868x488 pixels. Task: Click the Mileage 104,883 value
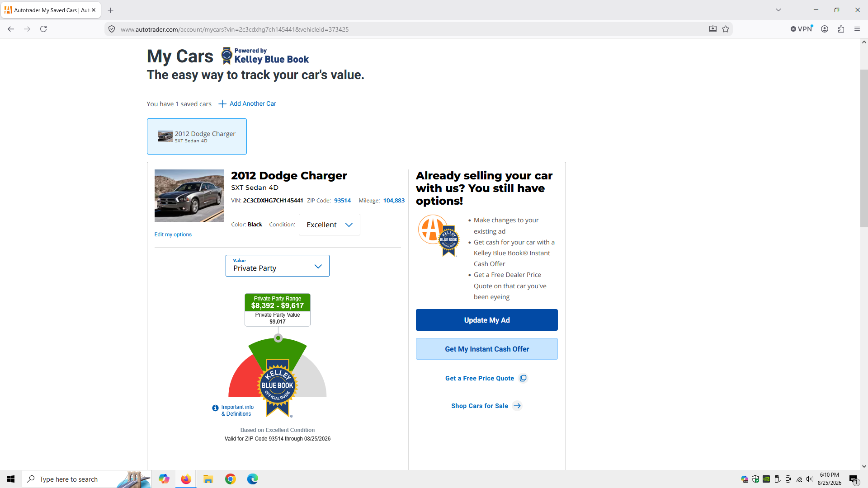pyautogui.click(x=394, y=201)
